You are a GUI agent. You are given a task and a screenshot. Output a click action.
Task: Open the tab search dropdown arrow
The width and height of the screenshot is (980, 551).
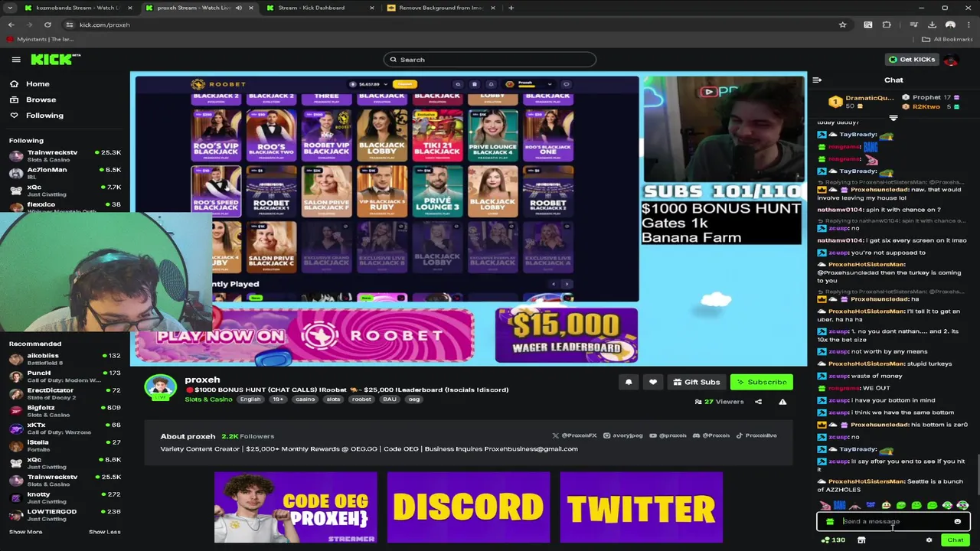(10, 8)
